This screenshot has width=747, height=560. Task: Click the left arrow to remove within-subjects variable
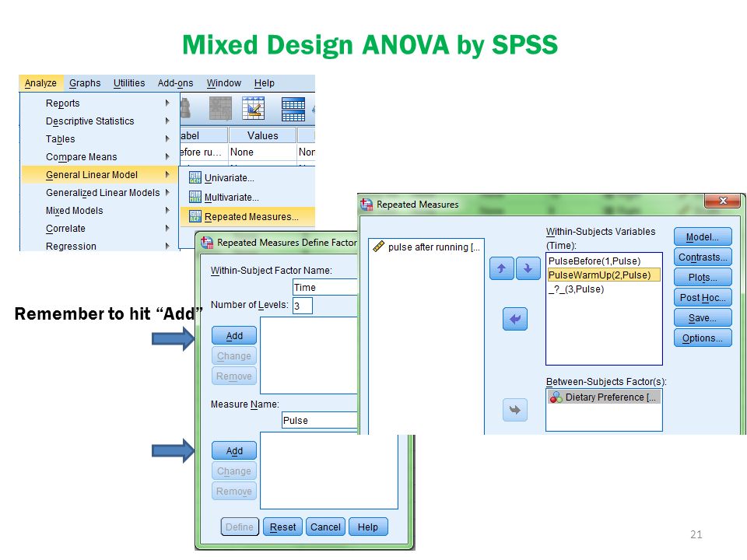(515, 319)
